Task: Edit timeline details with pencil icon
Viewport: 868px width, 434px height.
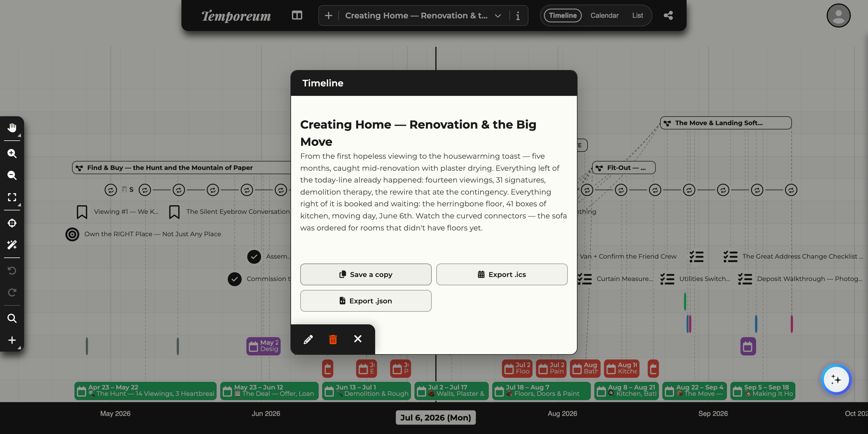Action: tap(308, 339)
